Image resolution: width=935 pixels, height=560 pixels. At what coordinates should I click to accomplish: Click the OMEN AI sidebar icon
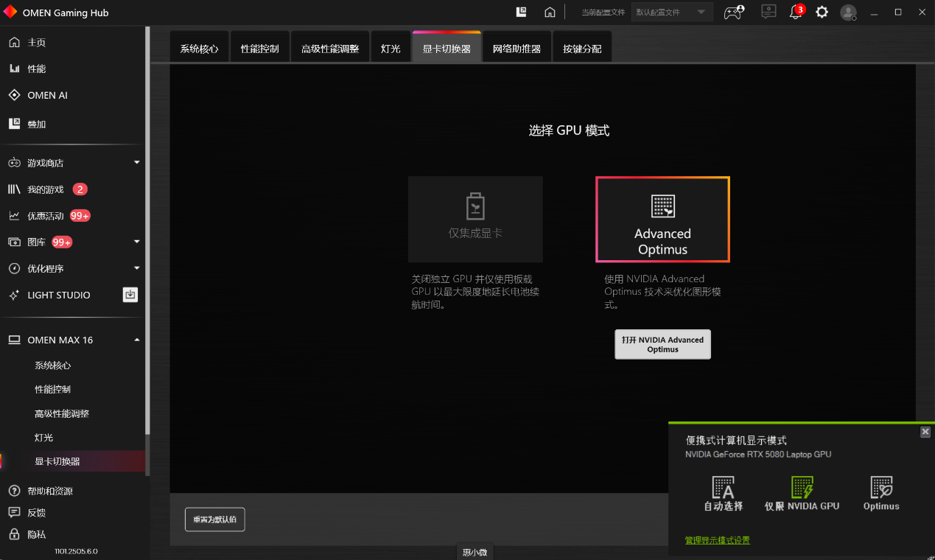click(x=14, y=95)
